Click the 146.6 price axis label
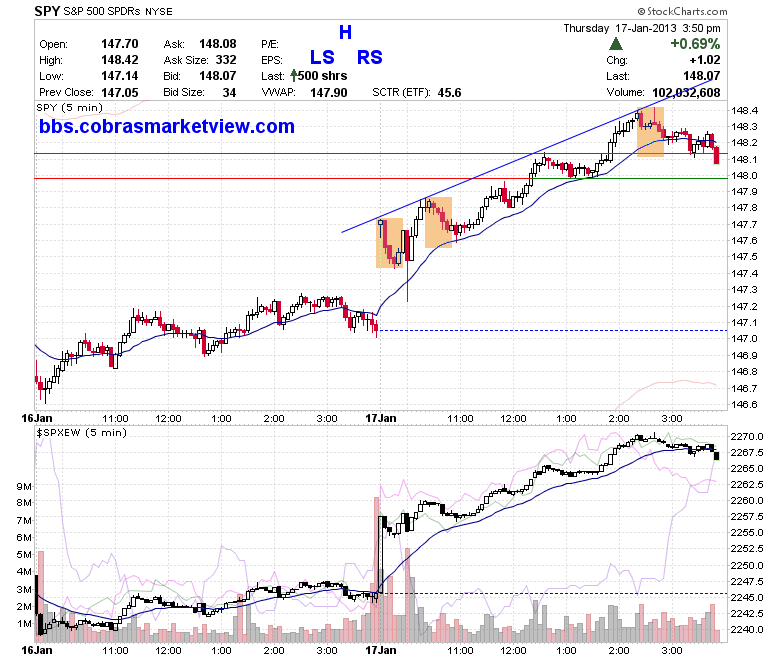Image resolution: width=780 pixels, height=659 pixels. pyautogui.click(x=744, y=404)
